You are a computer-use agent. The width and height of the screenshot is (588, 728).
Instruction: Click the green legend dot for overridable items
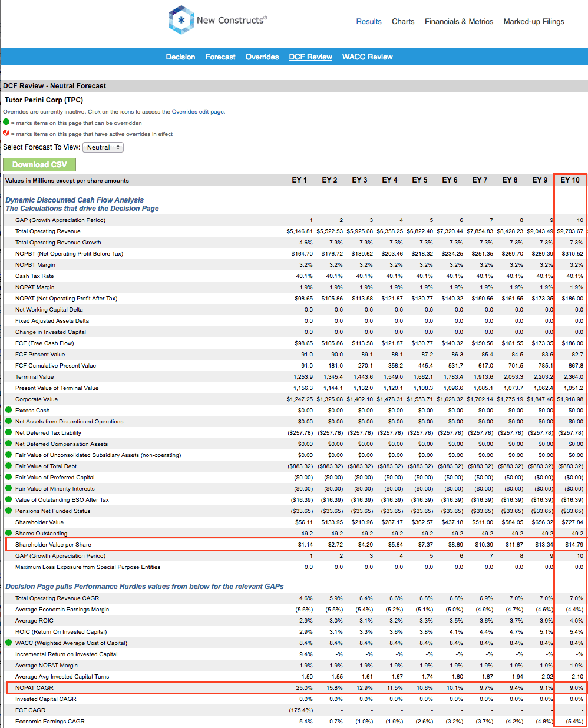[x=6, y=123]
